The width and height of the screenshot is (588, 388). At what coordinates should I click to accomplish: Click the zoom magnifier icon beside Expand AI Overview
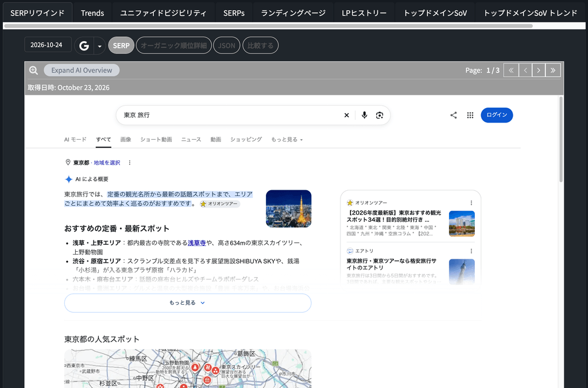(33, 70)
